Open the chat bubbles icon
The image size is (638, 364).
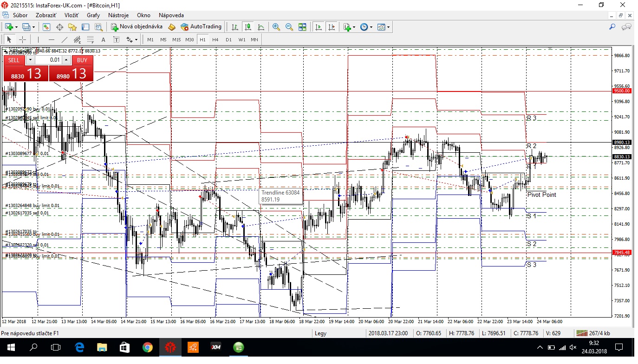626,27
